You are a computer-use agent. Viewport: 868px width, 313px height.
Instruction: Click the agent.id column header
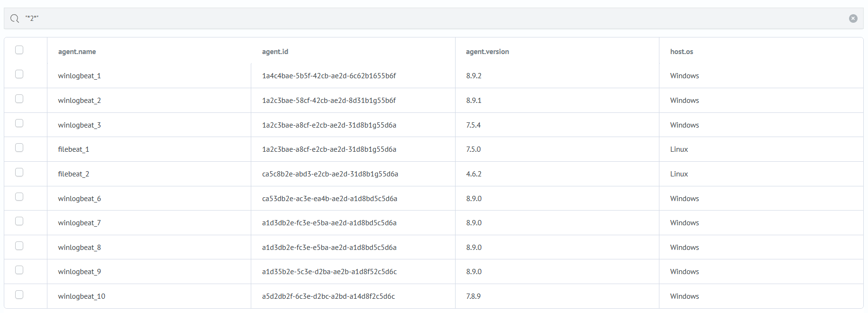coord(275,52)
